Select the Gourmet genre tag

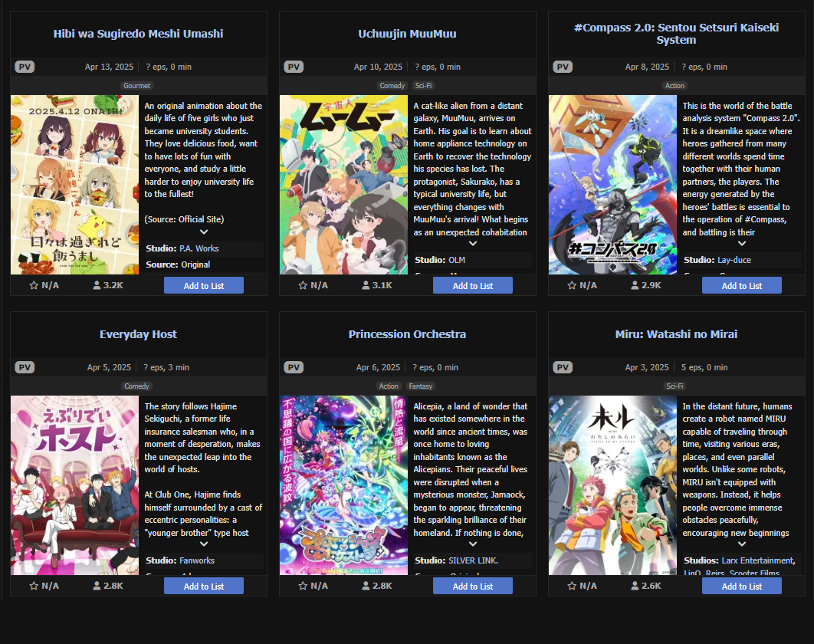136,86
